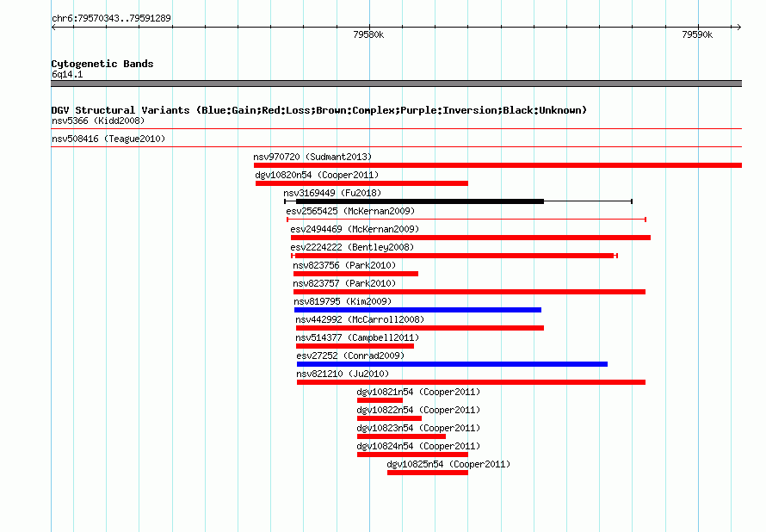Select the black nsv3169449 (Fu2018) bar

(x=420, y=201)
